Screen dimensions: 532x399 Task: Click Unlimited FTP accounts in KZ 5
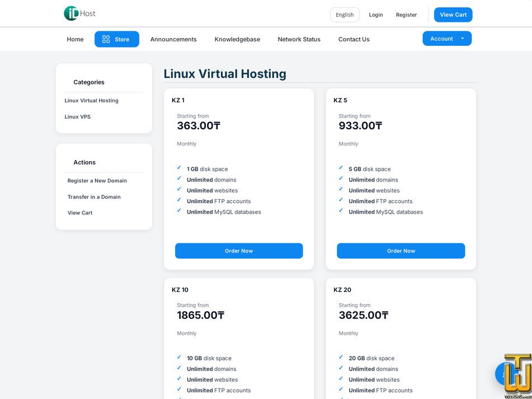pos(380,201)
